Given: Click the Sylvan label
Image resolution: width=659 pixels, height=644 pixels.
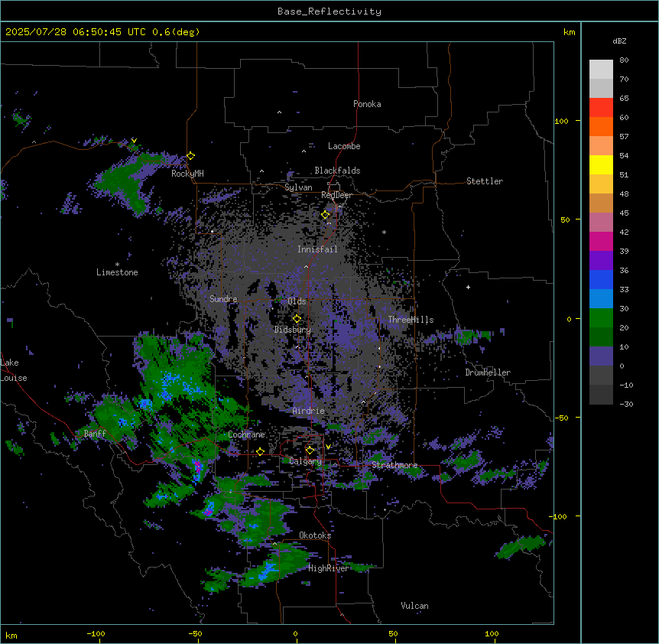Looking at the screenshot, I should (x=298, y=187).
